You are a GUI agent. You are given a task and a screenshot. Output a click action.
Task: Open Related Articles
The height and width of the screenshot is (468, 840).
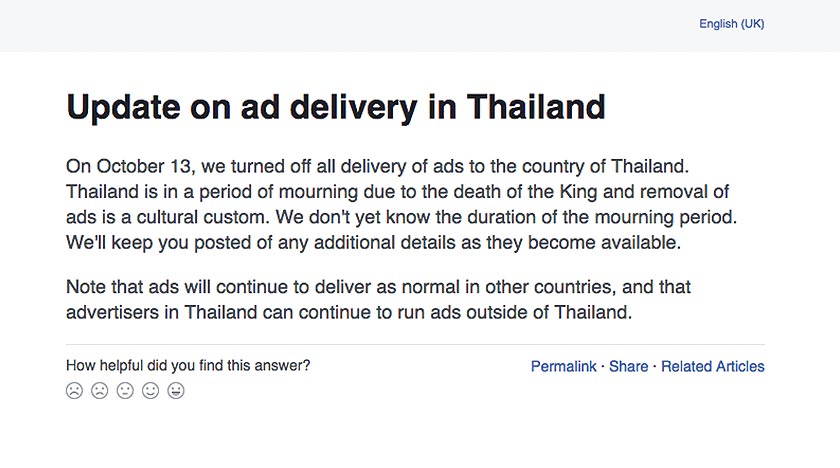712,367
